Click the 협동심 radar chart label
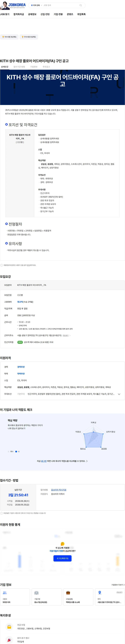Screen dimensions: 125x644 (83, 449)
